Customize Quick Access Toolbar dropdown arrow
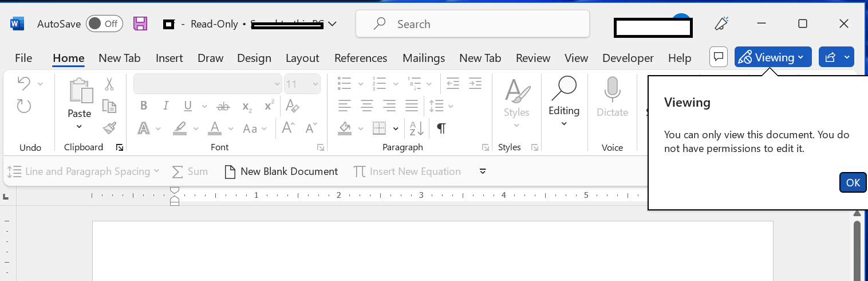 pos(483,171)
